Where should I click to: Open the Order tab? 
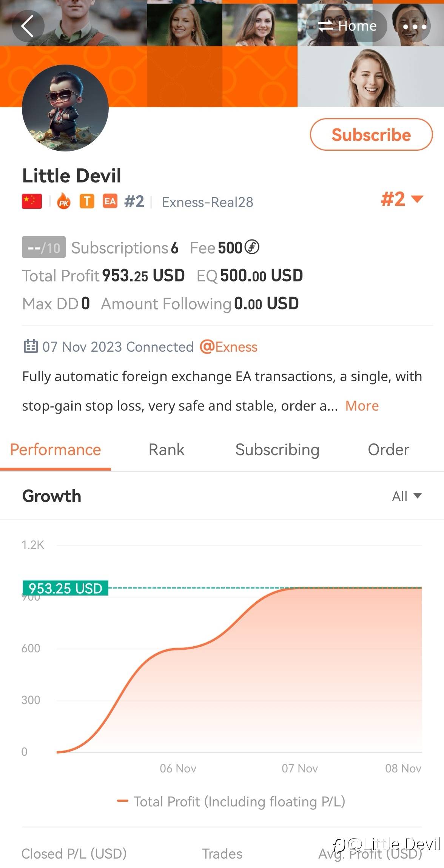[x=388, y=449]
